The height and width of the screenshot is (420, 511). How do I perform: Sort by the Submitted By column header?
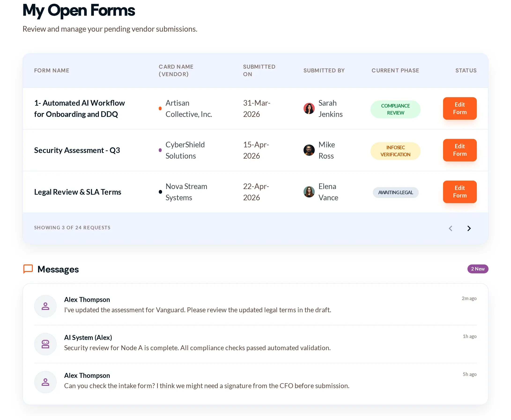(x=324, y=71)
